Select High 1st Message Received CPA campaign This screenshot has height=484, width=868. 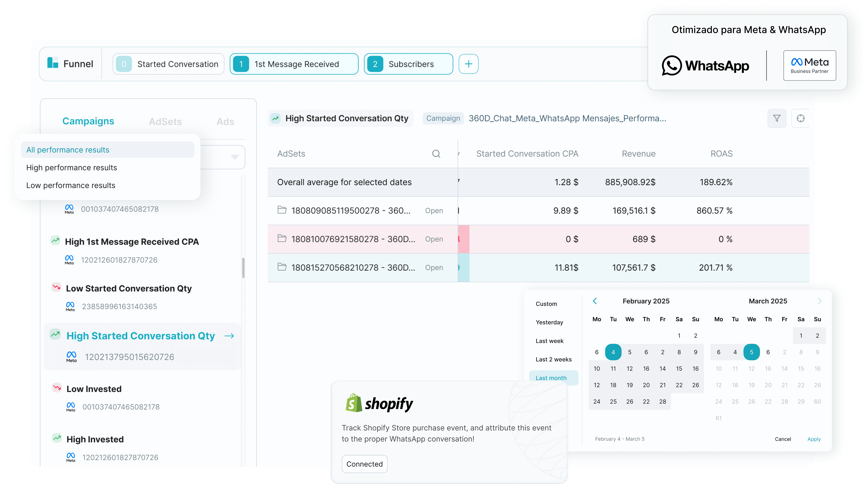tap(132, 242)
